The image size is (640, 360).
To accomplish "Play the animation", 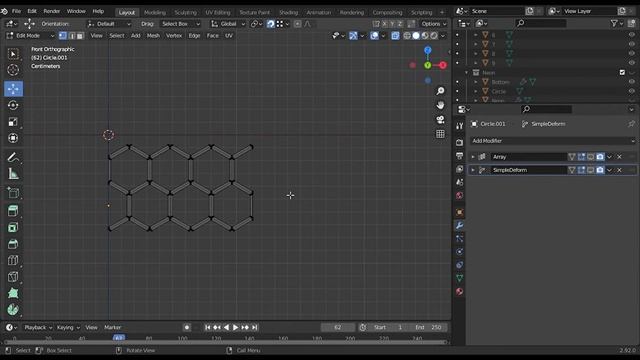I will click(236, 327).
